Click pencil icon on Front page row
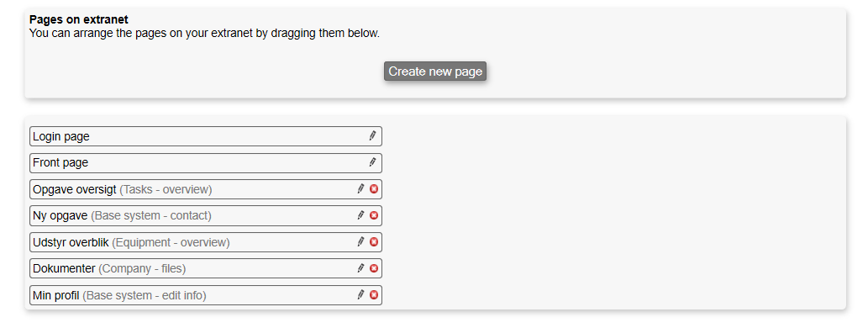 tap(372, 162)
